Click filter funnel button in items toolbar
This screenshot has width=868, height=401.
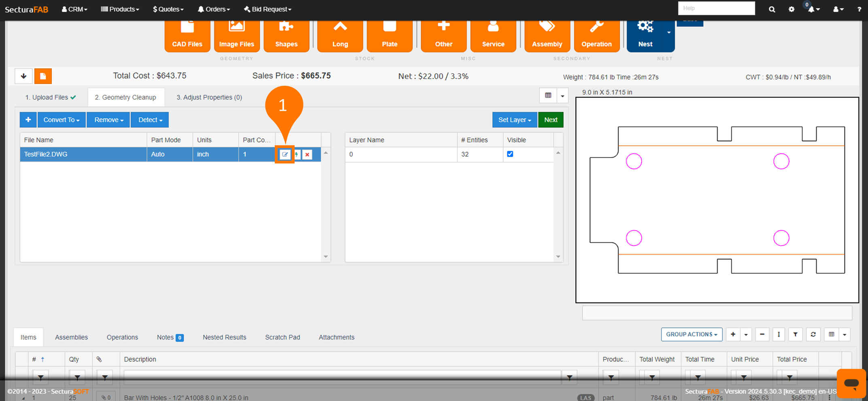pos(795,334)
